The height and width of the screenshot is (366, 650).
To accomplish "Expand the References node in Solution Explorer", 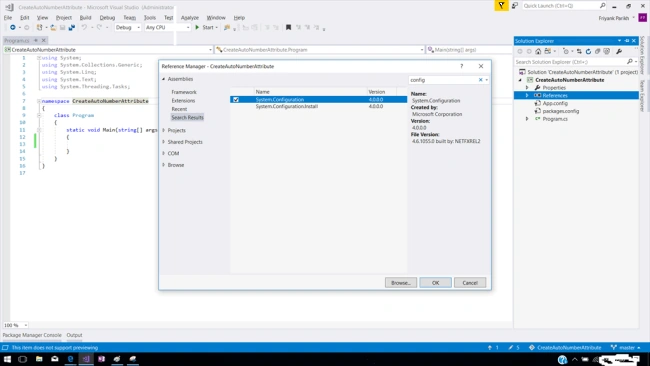I will (x=527, y=96).
